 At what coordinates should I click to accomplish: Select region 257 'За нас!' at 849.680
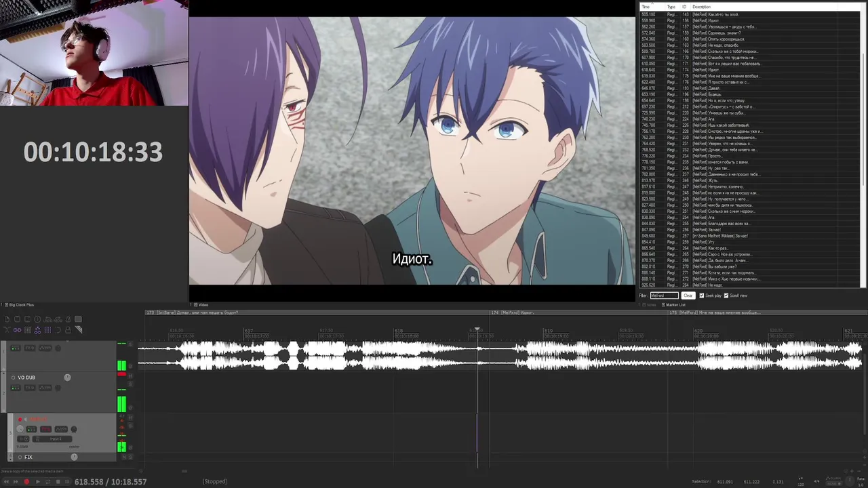click(749, 236)
